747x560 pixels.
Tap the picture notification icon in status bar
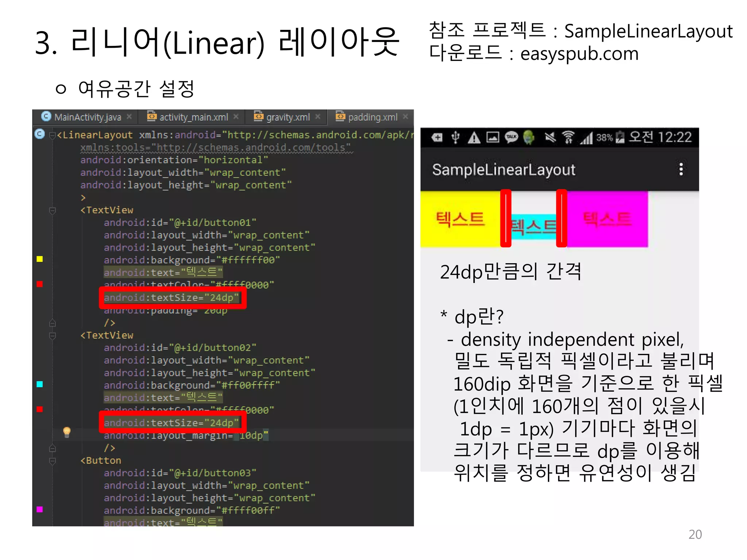[x=493, y=137]
